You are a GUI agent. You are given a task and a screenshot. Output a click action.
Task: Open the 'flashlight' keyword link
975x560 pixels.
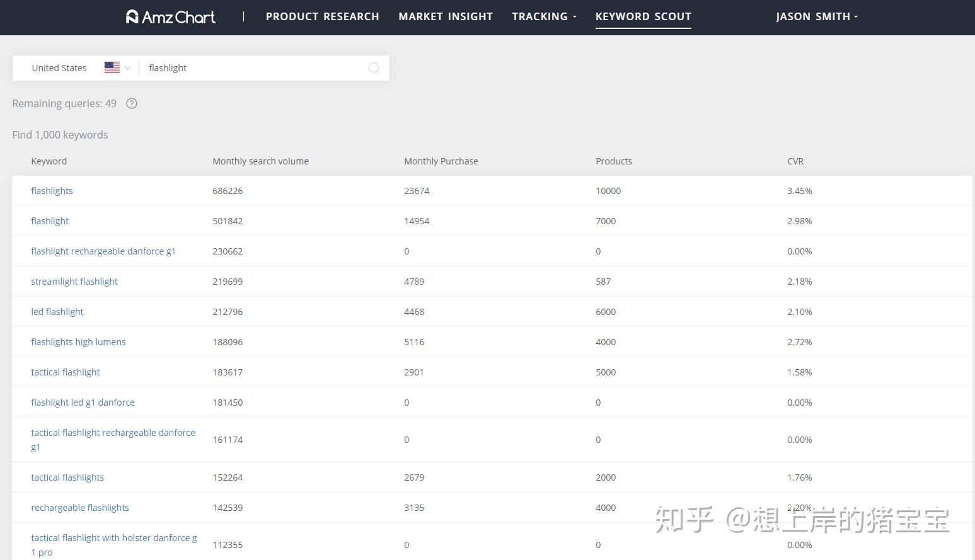[x=50, y=221]
